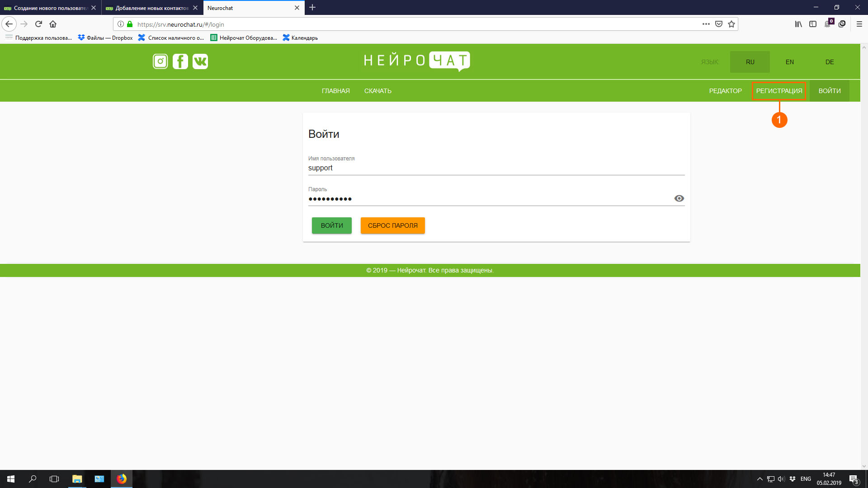Viewport: 868px width, 488px height.
Task: Open 'Поддержка пользова...' bookmark
Action: coord(38,38)
